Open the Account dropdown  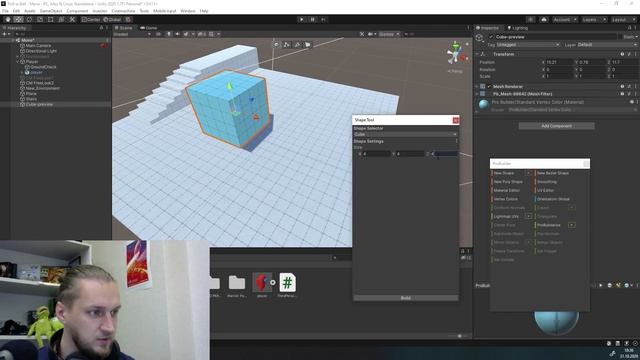point(564,20)
